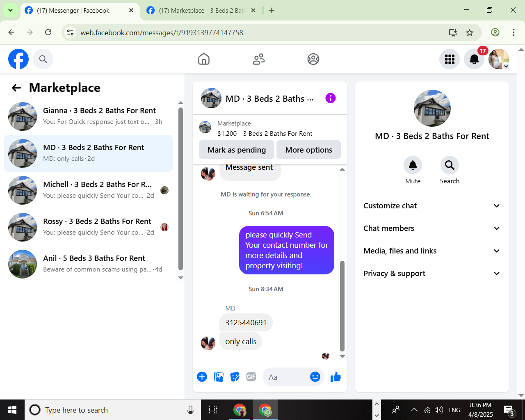Viewport: 525px width, 420px height.
Task: Open the Friends icon in top navigation
Action: [259, 59]
